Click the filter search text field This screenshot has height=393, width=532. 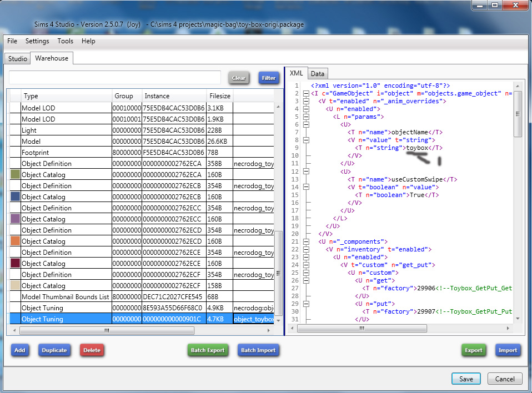pyautogui.click(x=115, y=78)
